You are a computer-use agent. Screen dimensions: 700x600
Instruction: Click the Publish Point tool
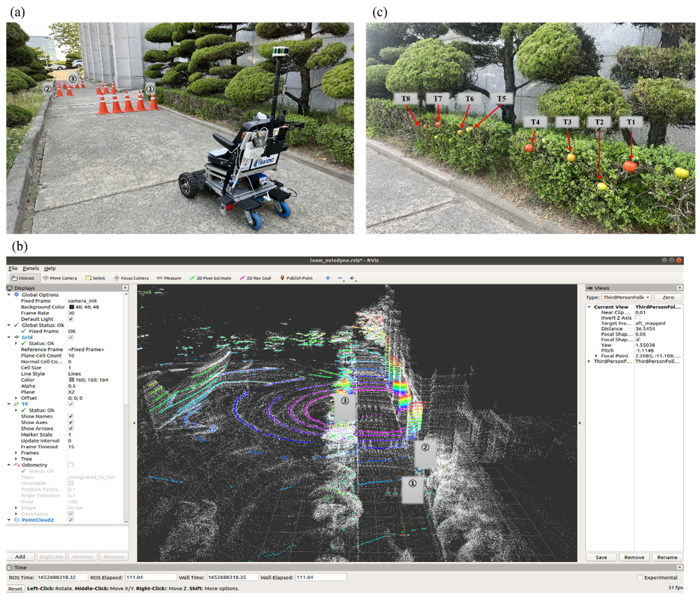[x=296, y=278]
